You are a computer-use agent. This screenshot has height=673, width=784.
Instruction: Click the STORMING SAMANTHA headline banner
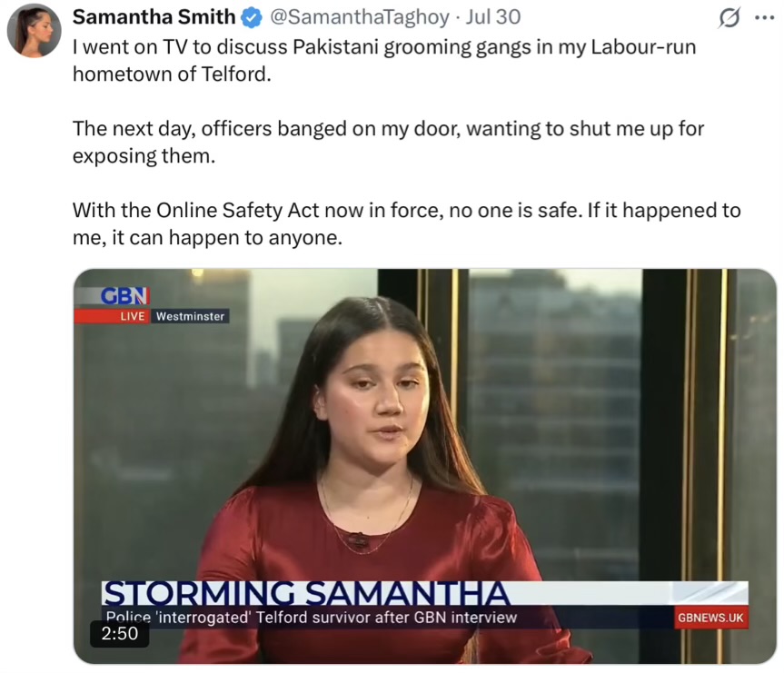305,593
